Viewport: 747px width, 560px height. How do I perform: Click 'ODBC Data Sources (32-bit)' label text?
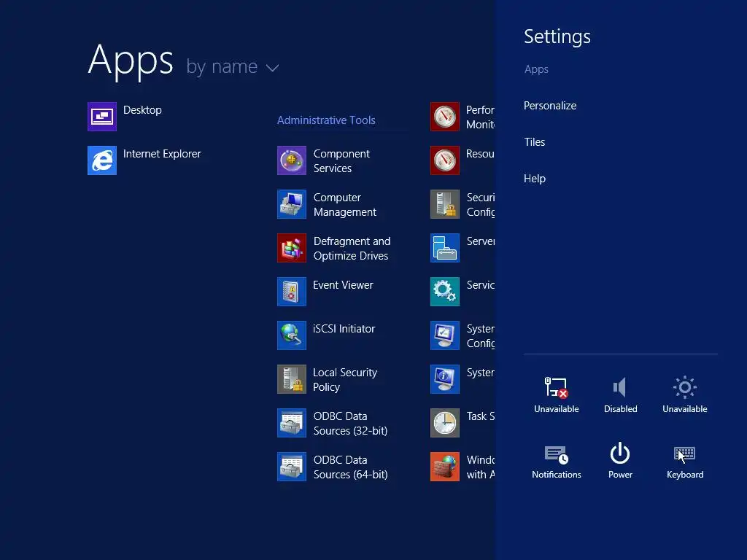[351, 424]
